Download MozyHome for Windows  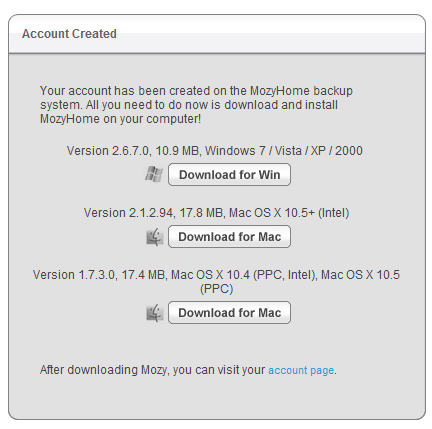tap(229, 175)
